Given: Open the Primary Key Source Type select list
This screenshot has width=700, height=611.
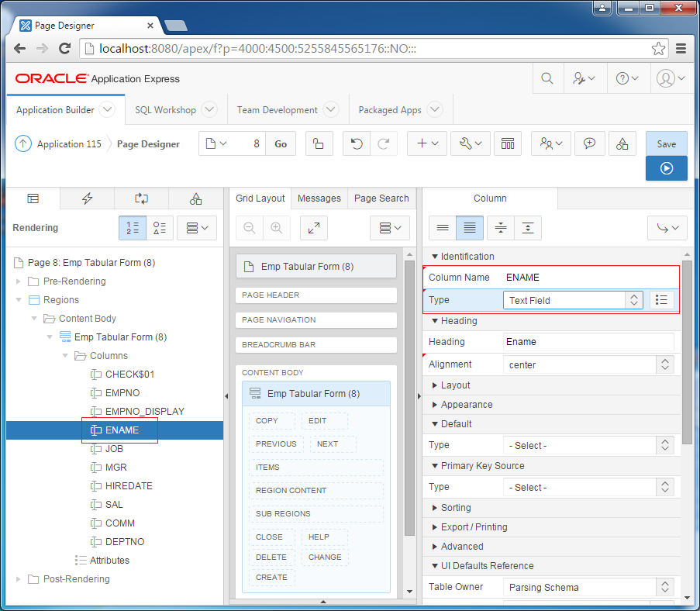Looking at the screenshot, I should click(588, 487).
